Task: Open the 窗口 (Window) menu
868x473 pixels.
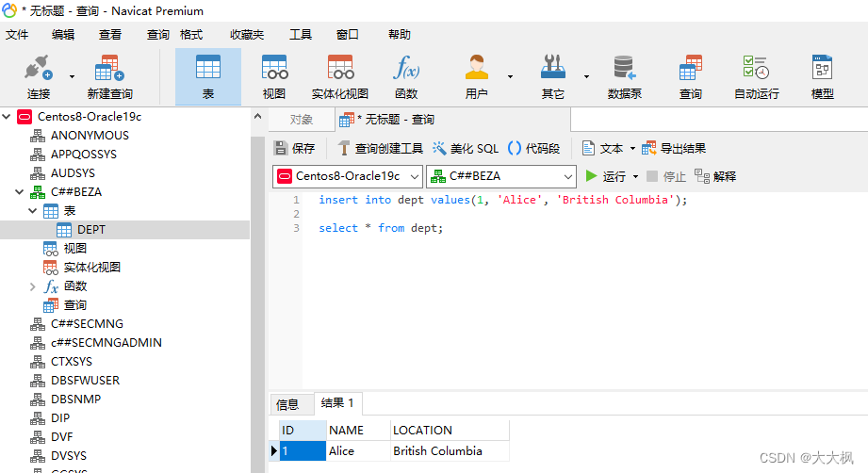Action: click(348, 34)
